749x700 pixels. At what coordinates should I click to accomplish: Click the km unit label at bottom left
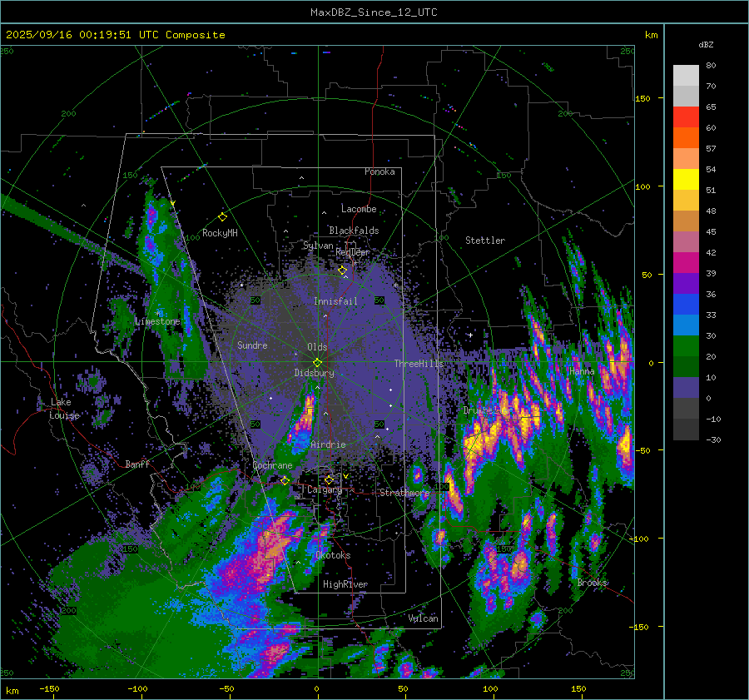pos(12,691)
